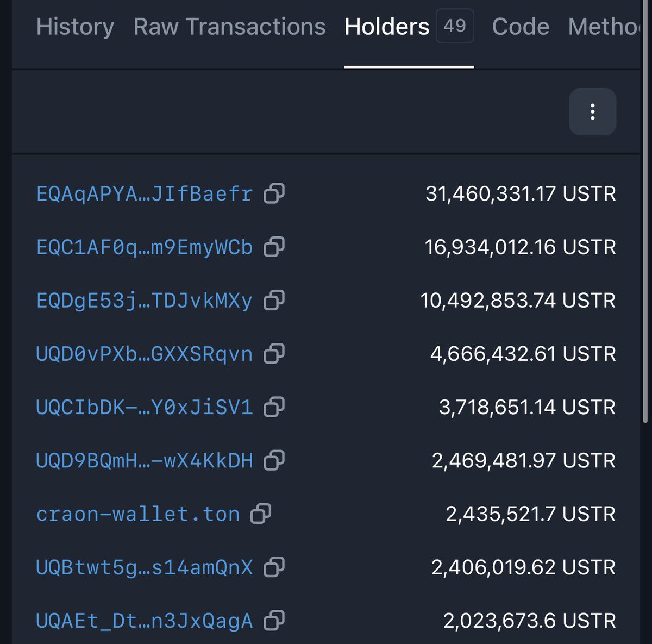Open holder UQCIbDK-…Y0xJiSV1
Screen dimensions: 652x644
[x=145, y=407]
